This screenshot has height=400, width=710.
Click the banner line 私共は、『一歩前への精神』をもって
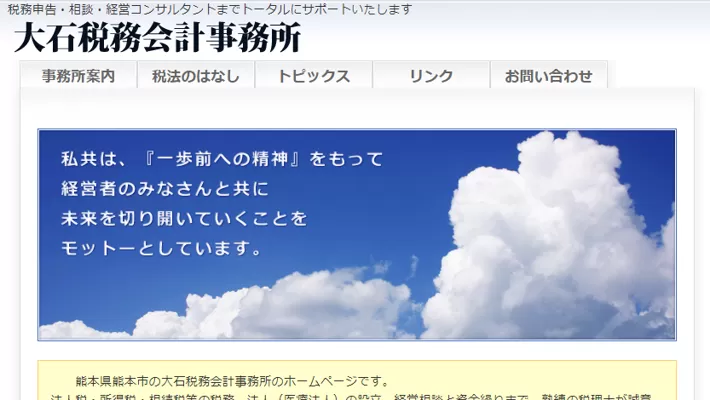[222, 160]
